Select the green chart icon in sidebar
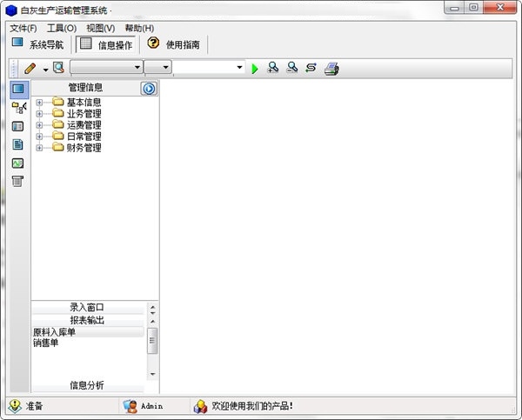Image resolution: width=522 pixels, height=420 pixels. pos(17,163)
